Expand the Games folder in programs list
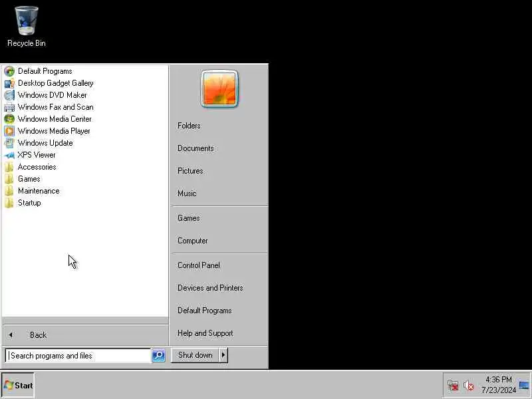The image size is (532, 399). point(29,179)
